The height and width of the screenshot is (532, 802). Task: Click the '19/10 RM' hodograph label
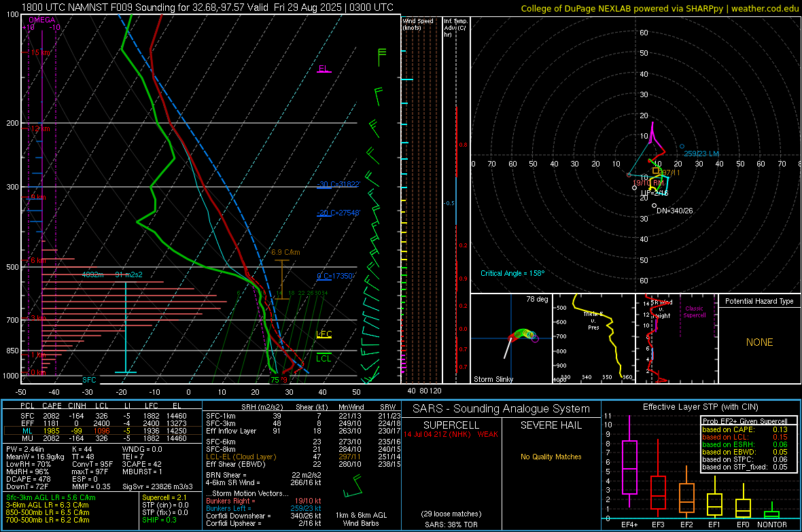tap(648, 183)
